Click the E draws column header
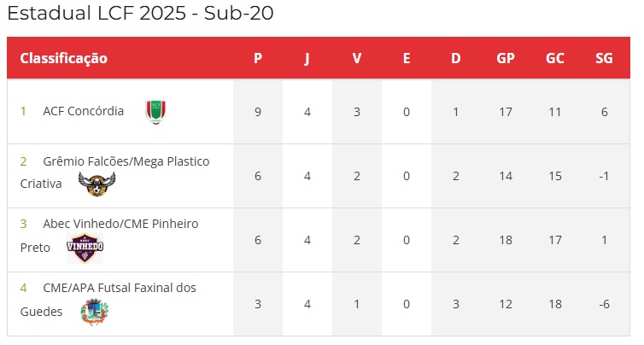The width and height of the screenshot is (644, 345). coord(407,58)
